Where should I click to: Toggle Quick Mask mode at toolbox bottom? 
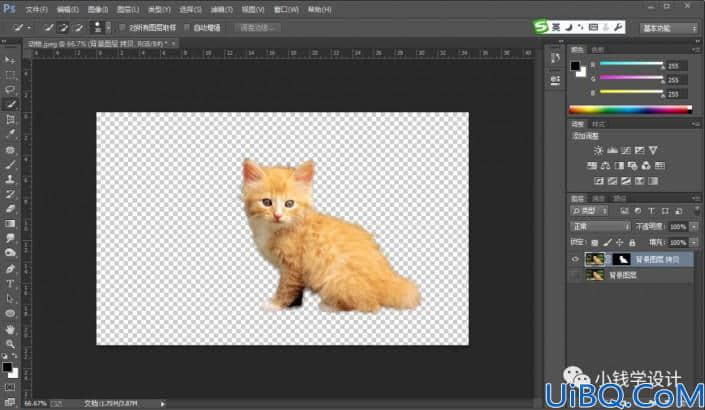coord(10,387)
